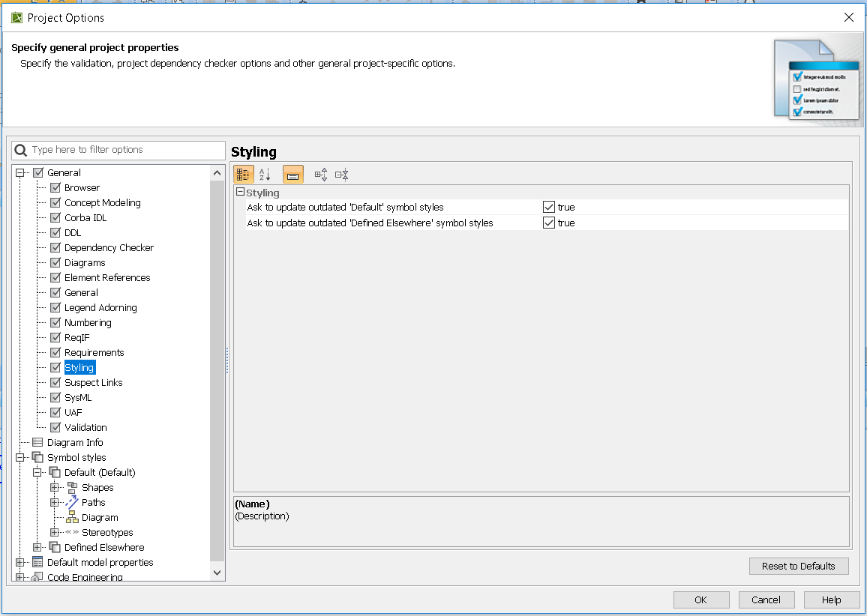Expand the Defined Elsewhere node

(x=37, y=547)
